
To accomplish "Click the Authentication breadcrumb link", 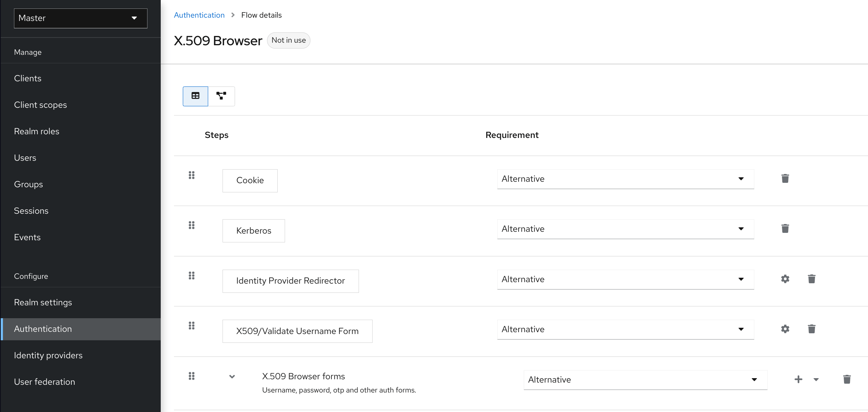I will pos(199,15).
